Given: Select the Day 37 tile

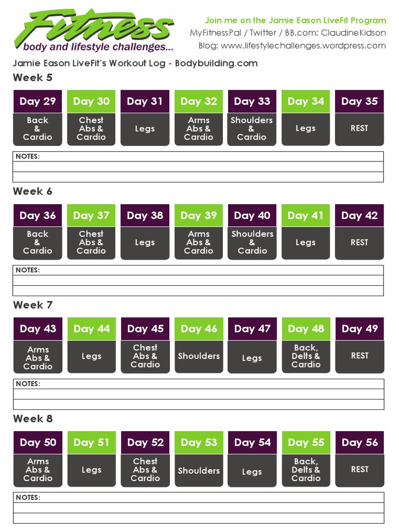Looking at the screenshot, I should click(x=91, y=215).
